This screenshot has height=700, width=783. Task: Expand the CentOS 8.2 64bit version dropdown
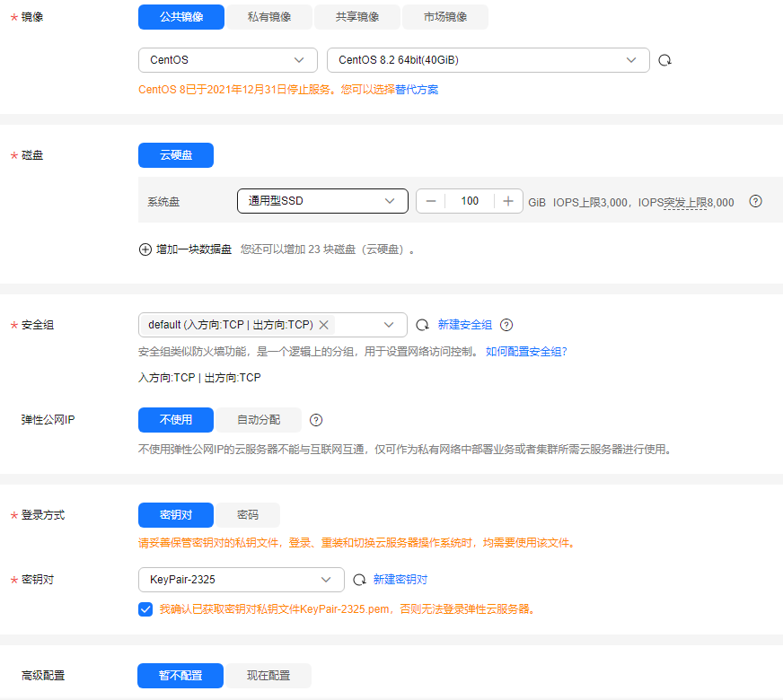[488, 60]
